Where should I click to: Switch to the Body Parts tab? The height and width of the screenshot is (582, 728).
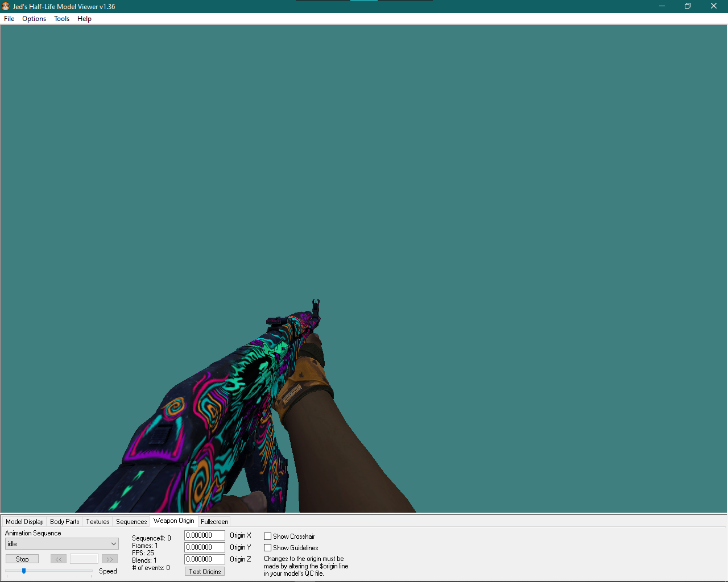tap(64, 522)
